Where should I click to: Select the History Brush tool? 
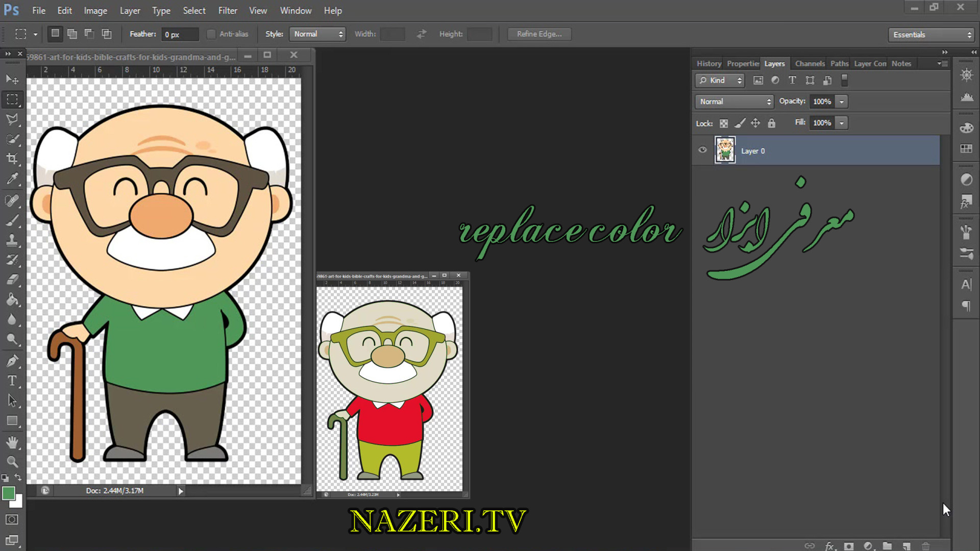[12, 260]
